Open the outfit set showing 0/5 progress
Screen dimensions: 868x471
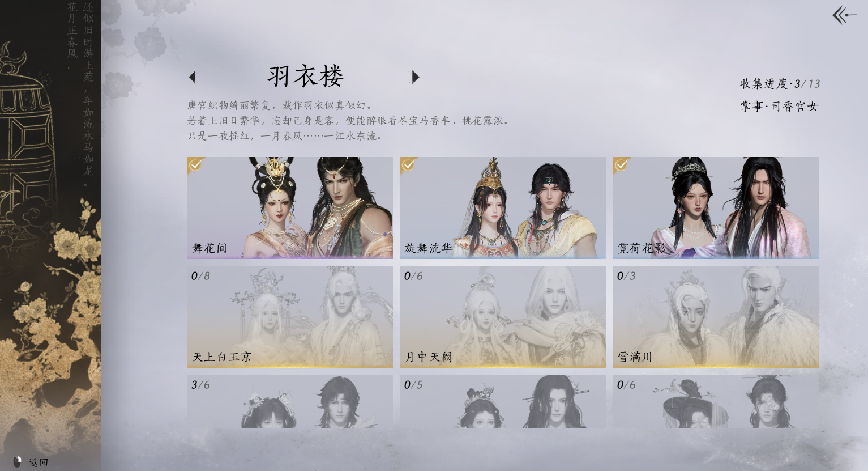503,401
